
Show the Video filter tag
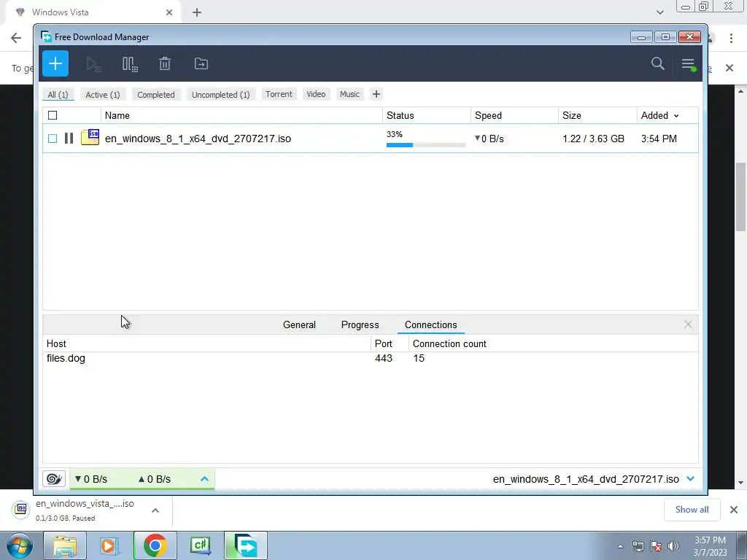316,94
